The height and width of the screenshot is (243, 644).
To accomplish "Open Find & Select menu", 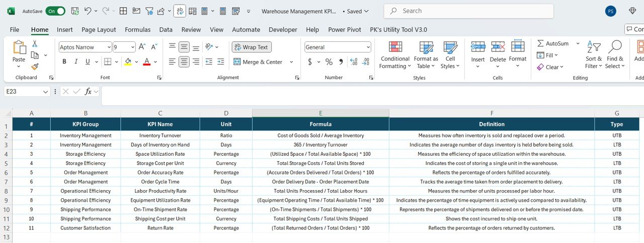I will tap(614, 55).
